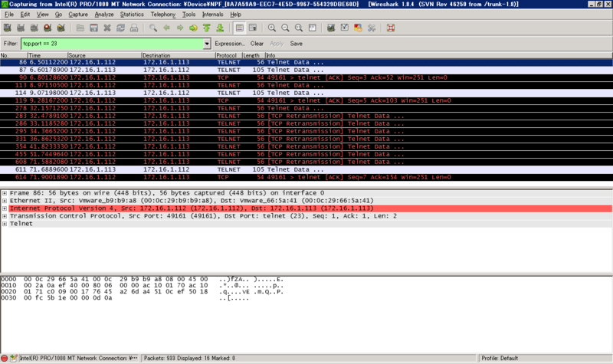Open coloring rules editor

[x=358, y=28]
